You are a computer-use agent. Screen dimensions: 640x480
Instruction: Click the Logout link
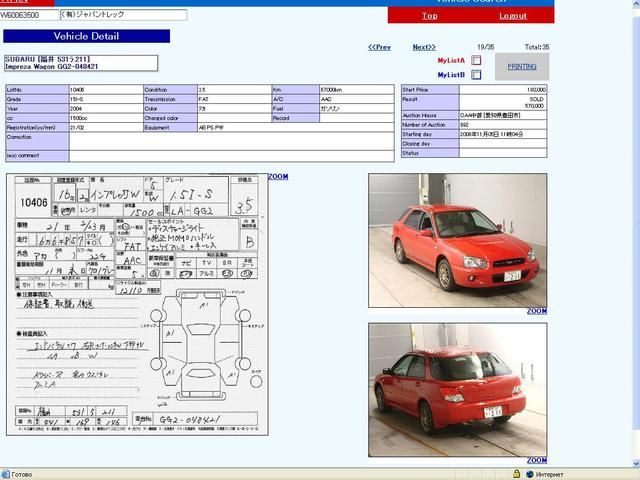pos(513,16)
